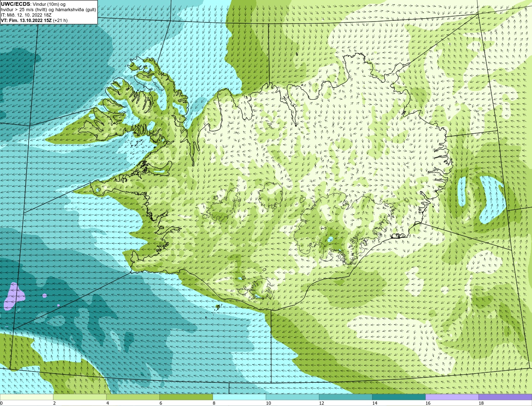
Task: Click the dark teal 14–16 m/s legend swatch
Action: point(399,397)
